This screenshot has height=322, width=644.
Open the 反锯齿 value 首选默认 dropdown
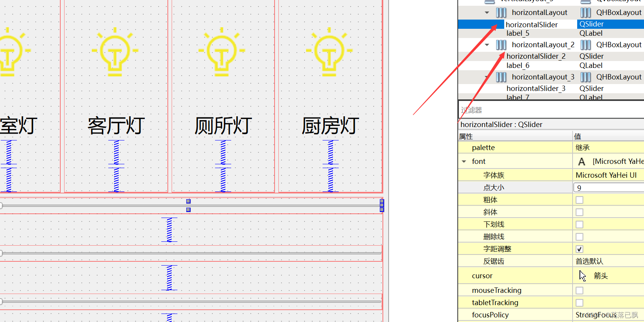point(609,261)
